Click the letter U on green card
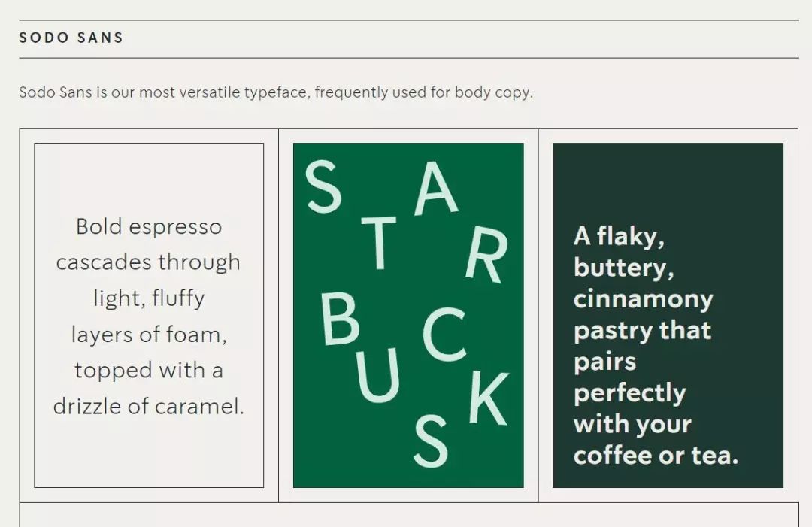Screen dimensions: 812x527 377,375
